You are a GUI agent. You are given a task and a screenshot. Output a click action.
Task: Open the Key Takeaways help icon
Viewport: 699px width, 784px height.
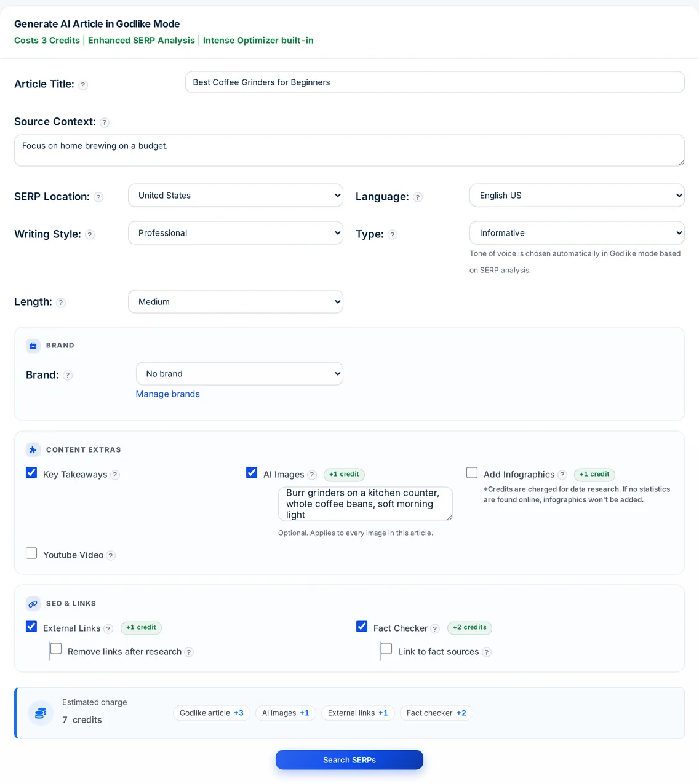click(115, 475)
